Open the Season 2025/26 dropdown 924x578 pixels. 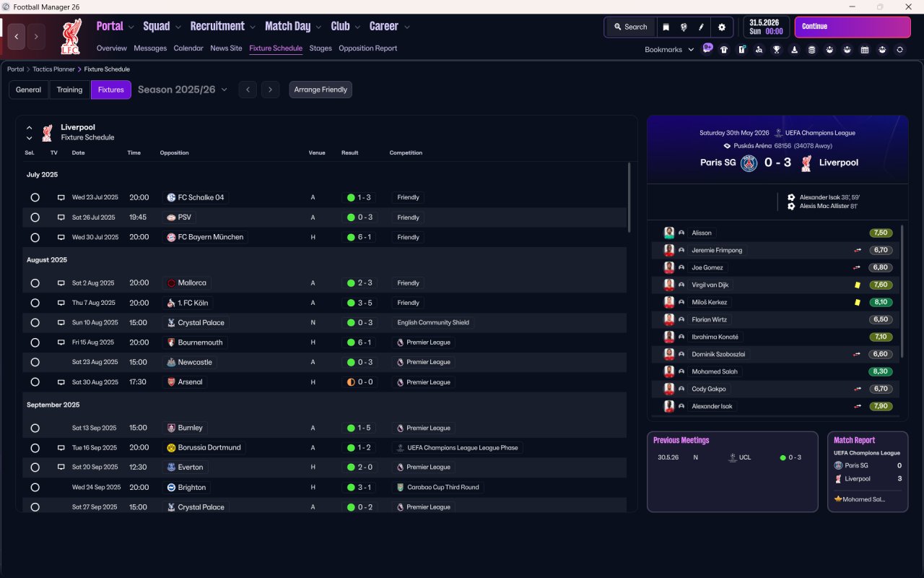click(x=183, y=90)
